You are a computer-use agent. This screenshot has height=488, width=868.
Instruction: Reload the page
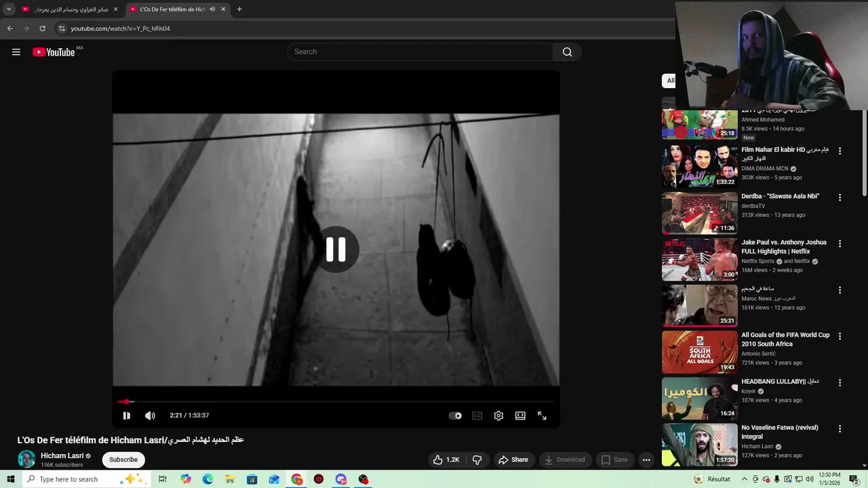pos(42,28)
